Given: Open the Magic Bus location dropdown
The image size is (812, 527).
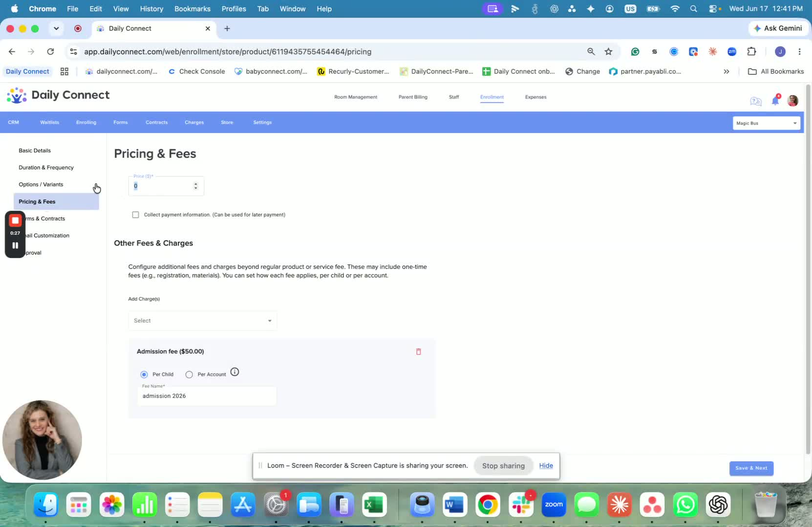Looking at the screenshot, I should coord(766,123).
